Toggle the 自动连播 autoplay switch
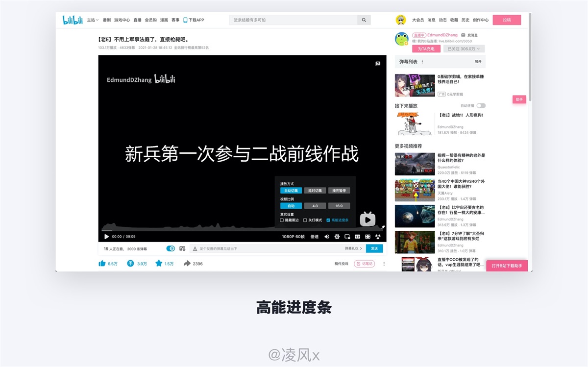The width and height of the screenshot is (588, 367). (x=481, y=105)
